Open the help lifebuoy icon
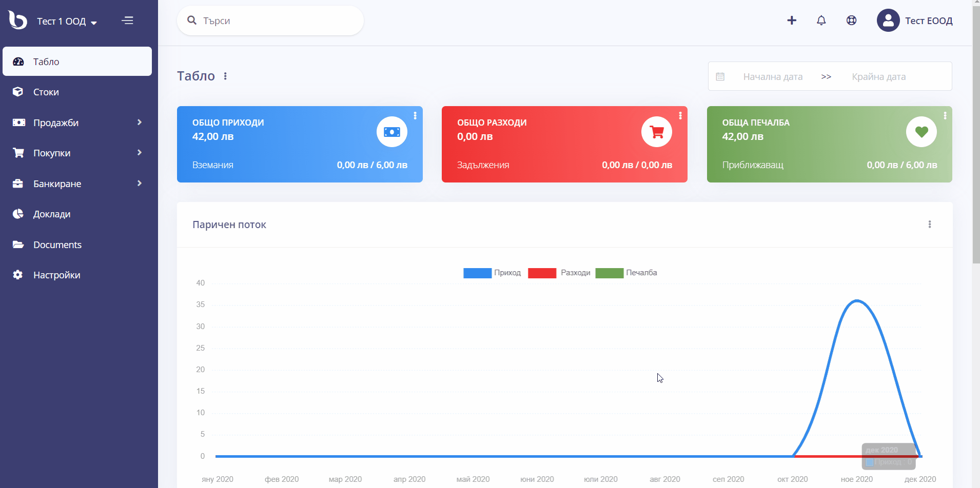The image size is (980, 488). pyautogui.click(x=851, y=21)
